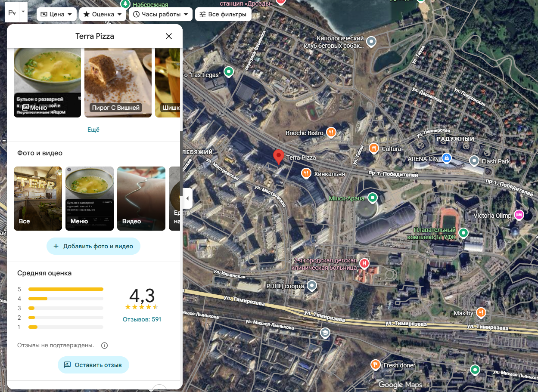Open Все фильтры options
The width and height of the screenshot is (538, 392).
point(223,14)
